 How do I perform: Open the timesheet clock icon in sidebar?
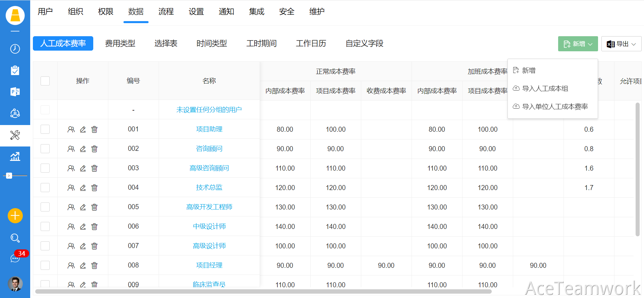tap(15, 49)
